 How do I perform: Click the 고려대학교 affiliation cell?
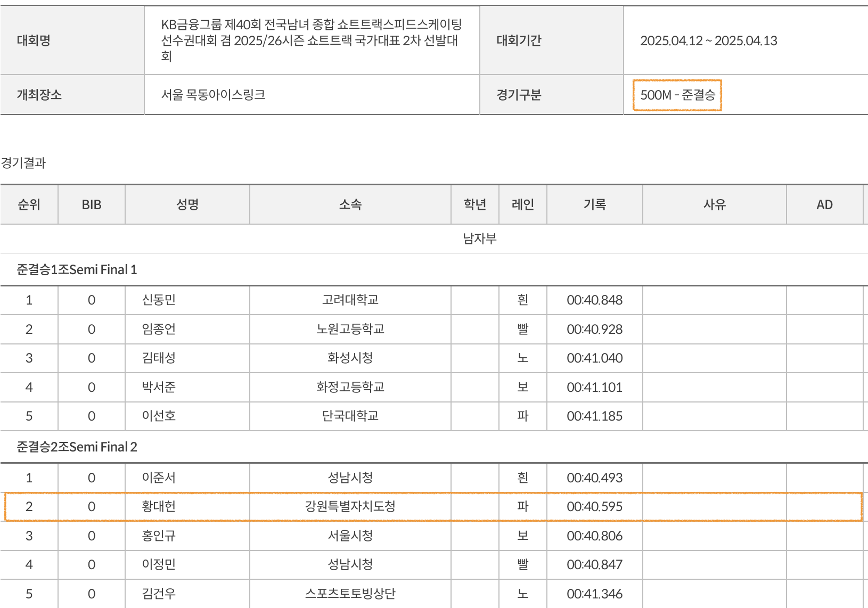click(x=350, y=300)
